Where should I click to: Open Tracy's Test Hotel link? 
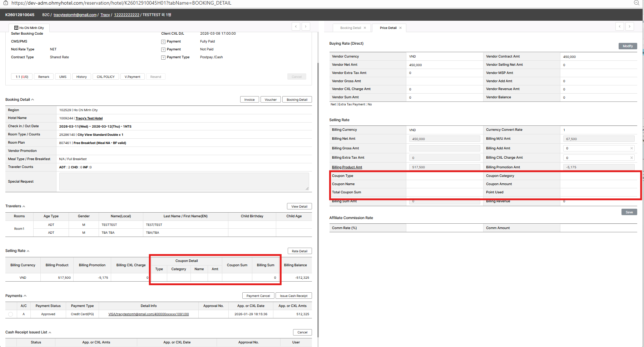coord(89,118)
